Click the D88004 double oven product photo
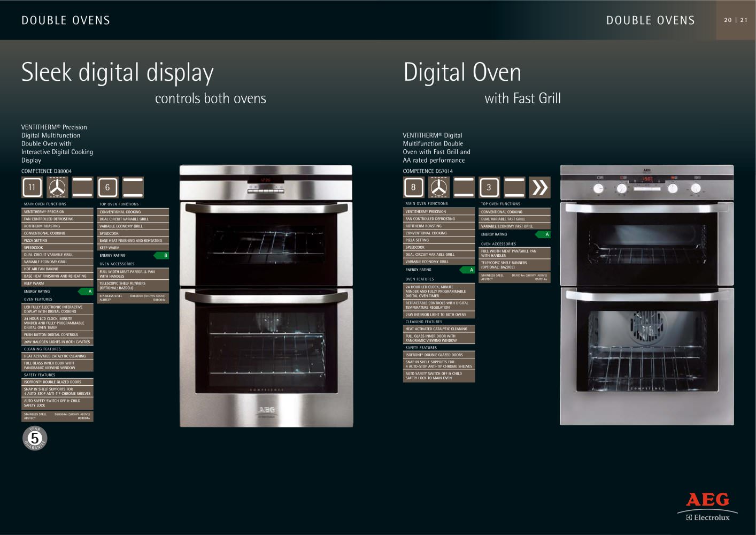Viewport: 756px width, 535px height. click(266, 296)
